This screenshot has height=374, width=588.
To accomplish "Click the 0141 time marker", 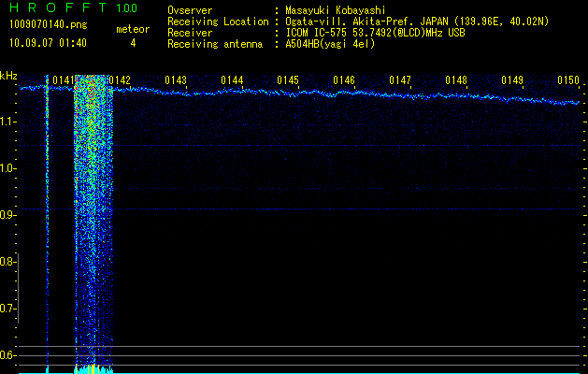I will click(63, 80).
